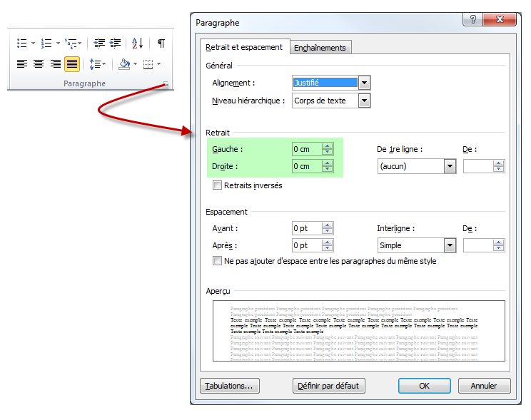Click the justify alignment icon

[x=71, y=64]
